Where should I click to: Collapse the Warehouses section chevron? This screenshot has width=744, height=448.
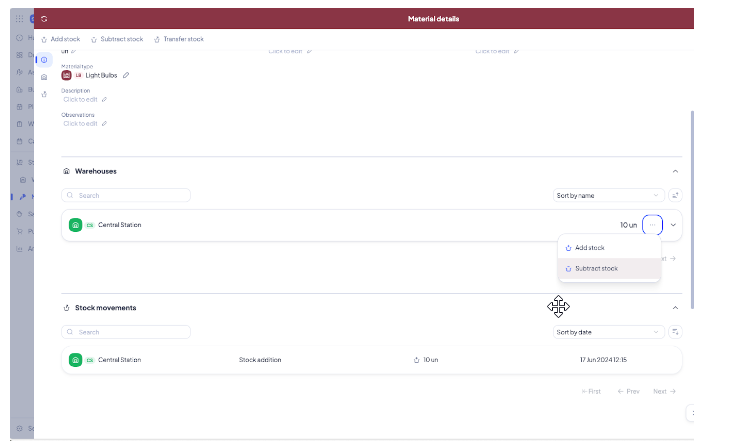[675, 171]
